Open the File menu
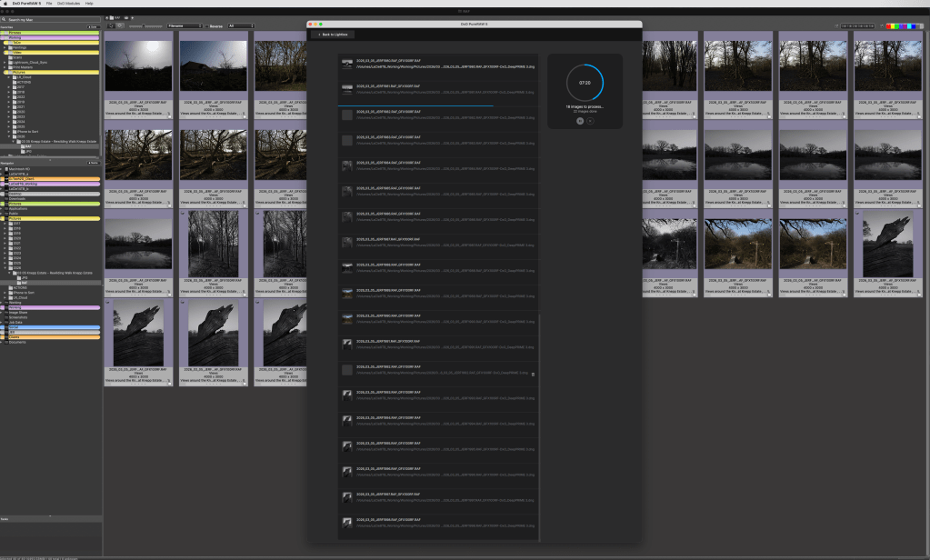 point(49,4)
